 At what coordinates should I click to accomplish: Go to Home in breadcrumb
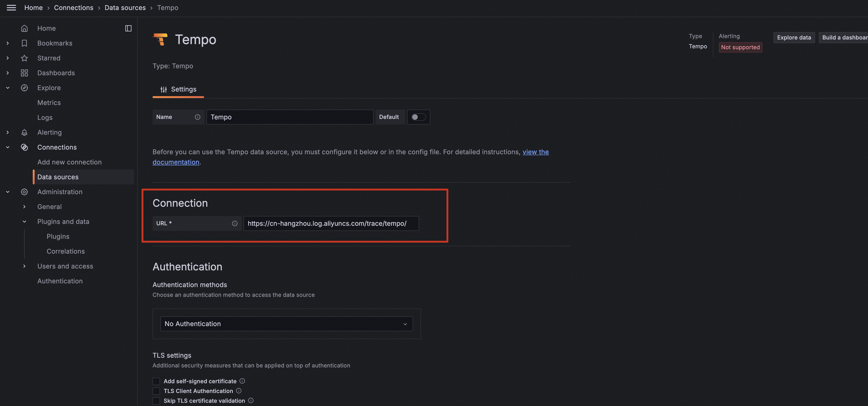[33, 7]
